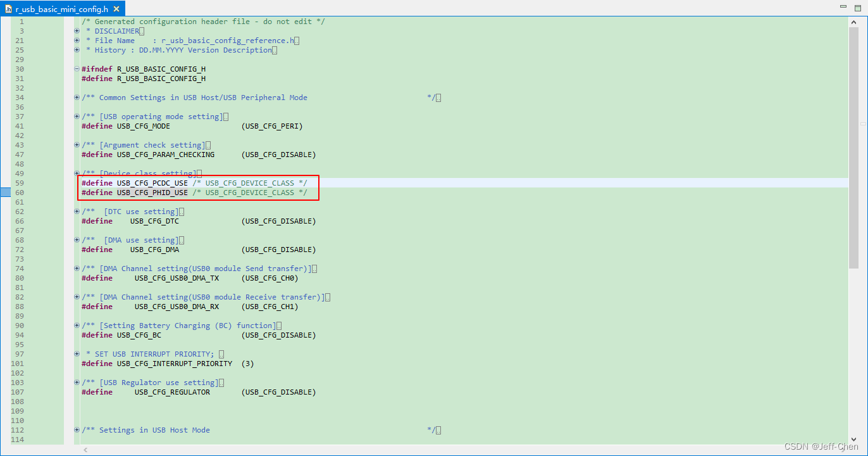The width and height of the screenshot is (868, 456).
Task: Click the marker in the left ruler at line 60
Action: (5, 193)
